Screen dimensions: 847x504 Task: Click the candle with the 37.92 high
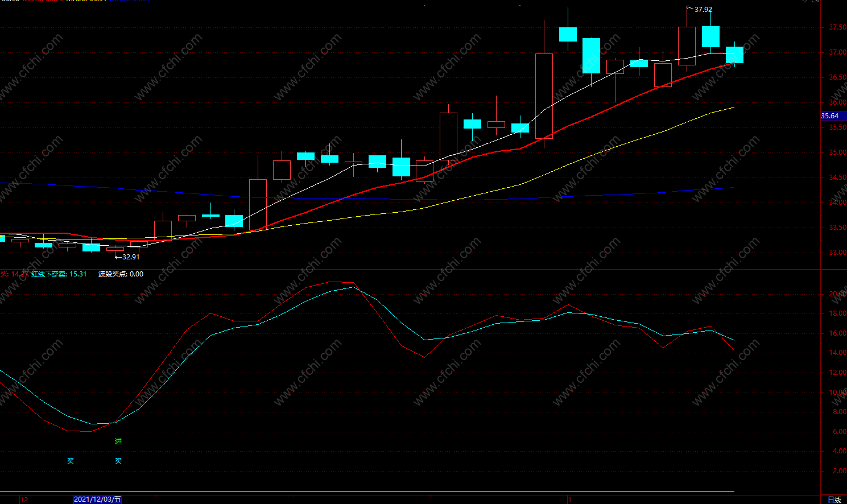click(x=687, y=46)
